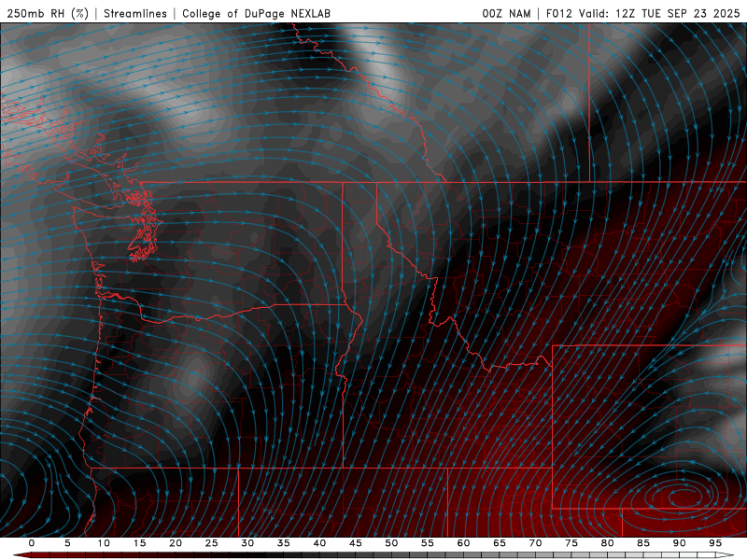Click the colorbar label '20'
The image size is (747, 560).
click(176, 543)
